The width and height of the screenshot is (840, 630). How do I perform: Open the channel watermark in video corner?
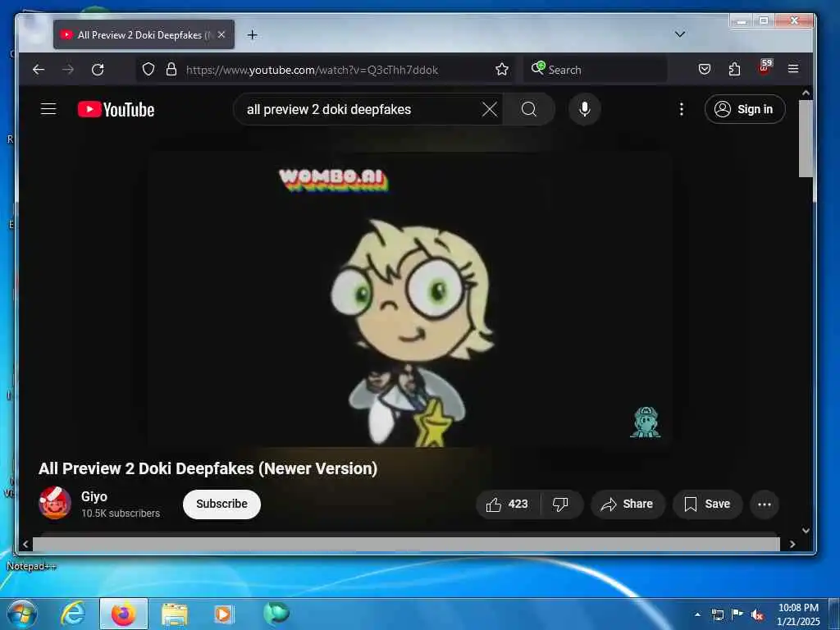click(646, 422)
